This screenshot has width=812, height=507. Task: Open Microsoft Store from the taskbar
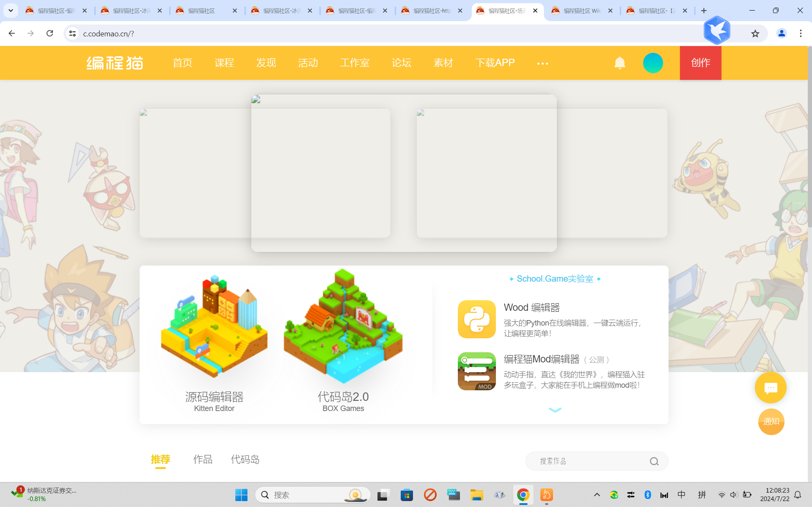(407, 495)
